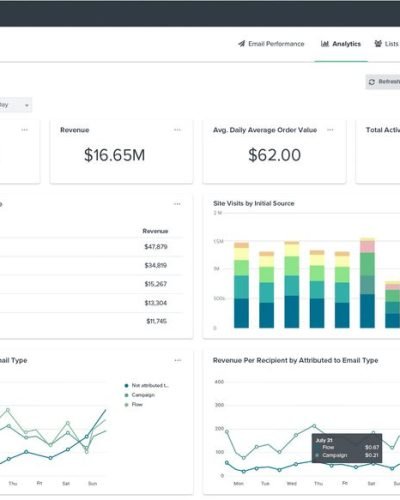The image size is (400, 500).
Task: Open options menu on leftmost partial card
Action: tap(25, 130)
